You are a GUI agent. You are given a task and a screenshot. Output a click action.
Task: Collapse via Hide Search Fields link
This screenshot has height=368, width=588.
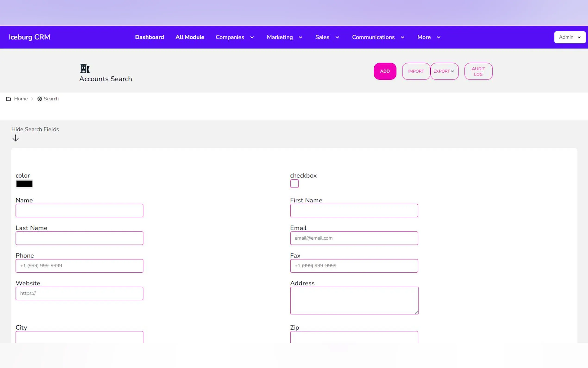click(x=35, y=129)
